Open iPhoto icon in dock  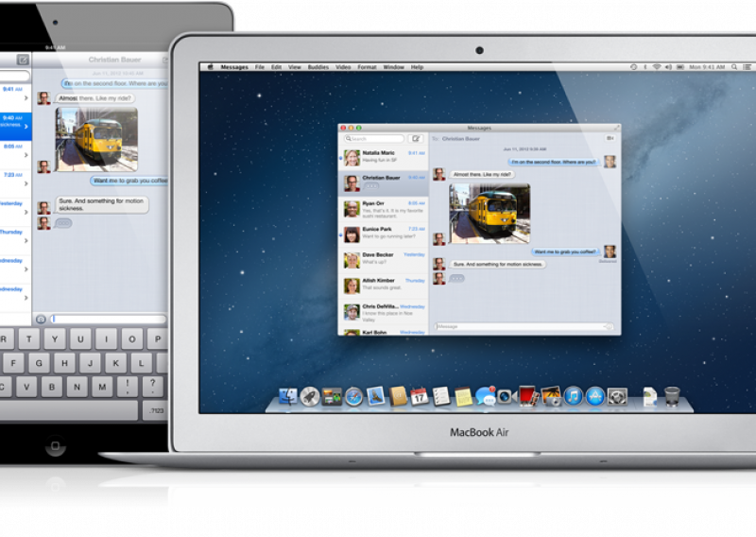[551, 396]
